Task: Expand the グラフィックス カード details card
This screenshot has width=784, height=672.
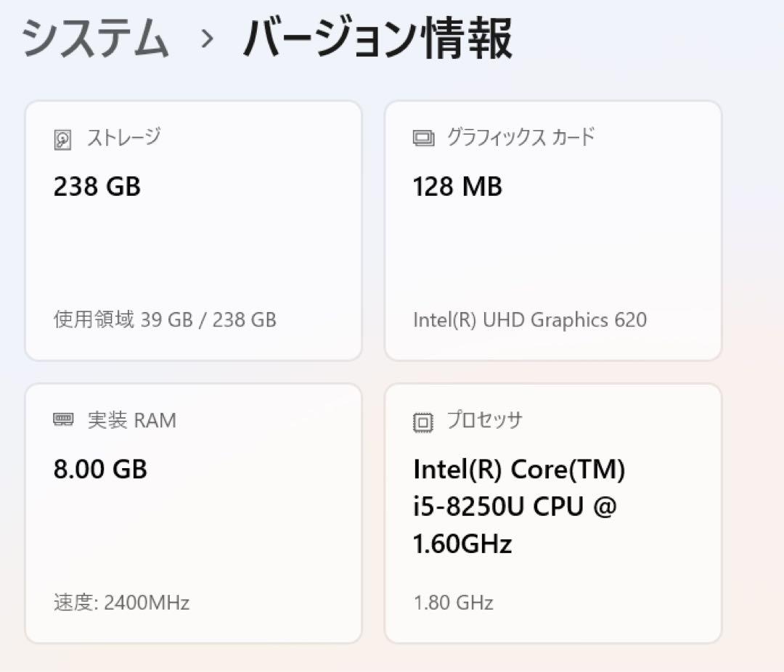Action: coord(553,231)
